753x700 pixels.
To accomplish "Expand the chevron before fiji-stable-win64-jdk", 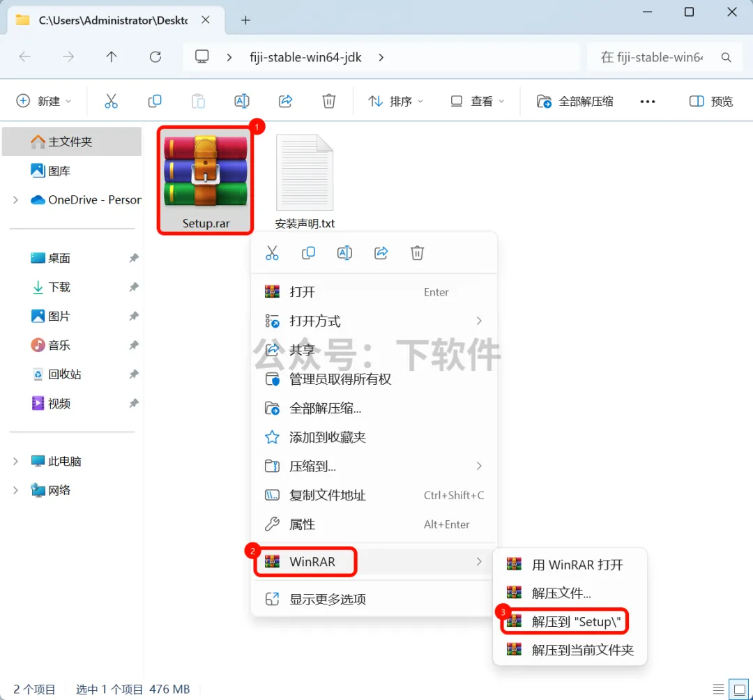I will [229, 58].
